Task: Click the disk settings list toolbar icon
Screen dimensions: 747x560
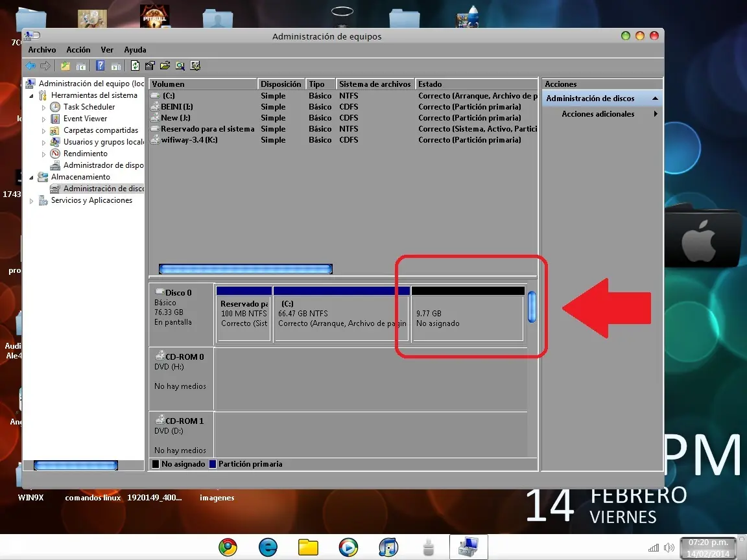Action: pos(195,65)
